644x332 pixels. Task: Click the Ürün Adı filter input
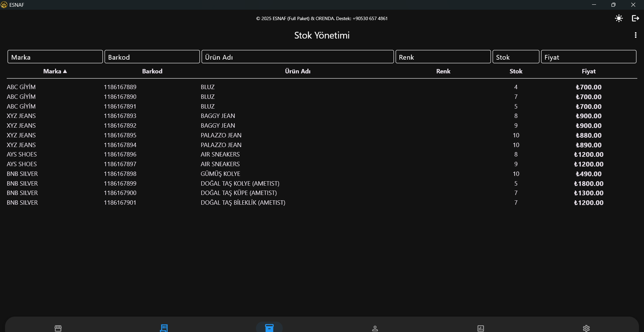click(x=298, y=57)
